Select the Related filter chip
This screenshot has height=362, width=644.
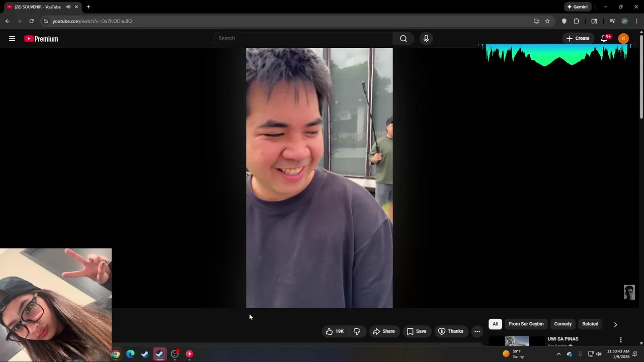[590, 324]
